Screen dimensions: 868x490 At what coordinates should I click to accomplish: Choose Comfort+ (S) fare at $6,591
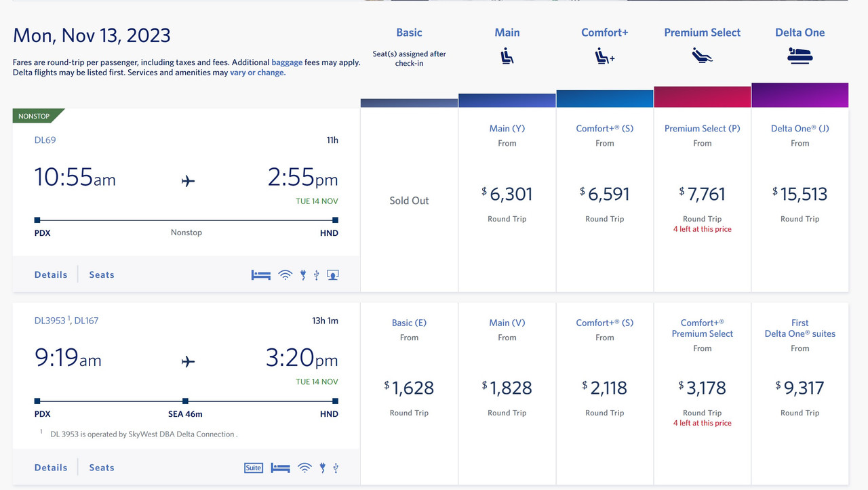pos(604,200)
